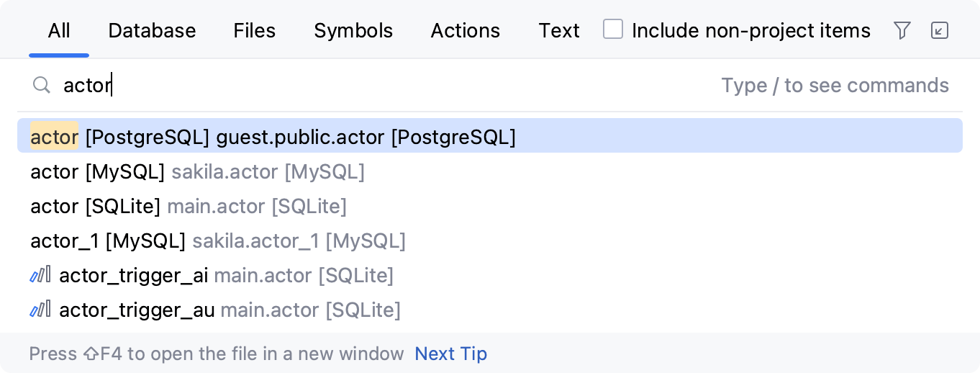This screenshot has width=980, height=373.
Task: Go to the Actions tab
Action: tap(465, 31)
